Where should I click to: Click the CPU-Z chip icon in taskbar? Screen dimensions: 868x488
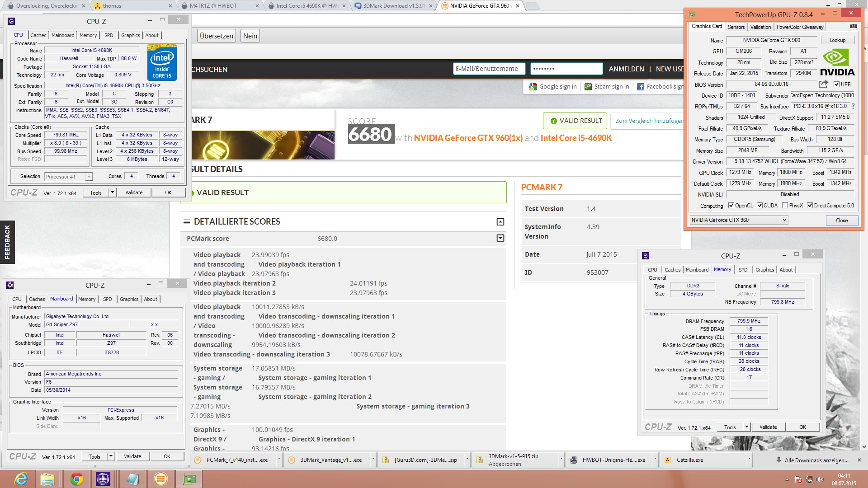pyautogui.click(x=103, y=479)
